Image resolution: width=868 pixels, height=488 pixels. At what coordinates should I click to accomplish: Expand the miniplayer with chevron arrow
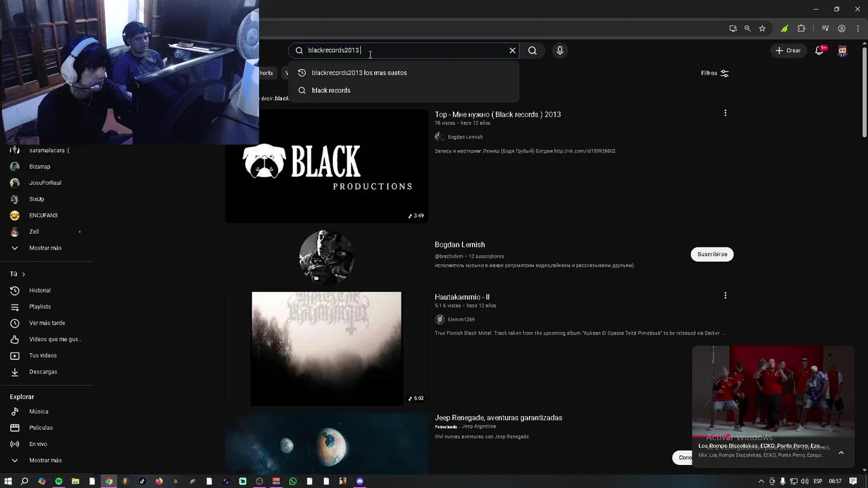[841, 453]
